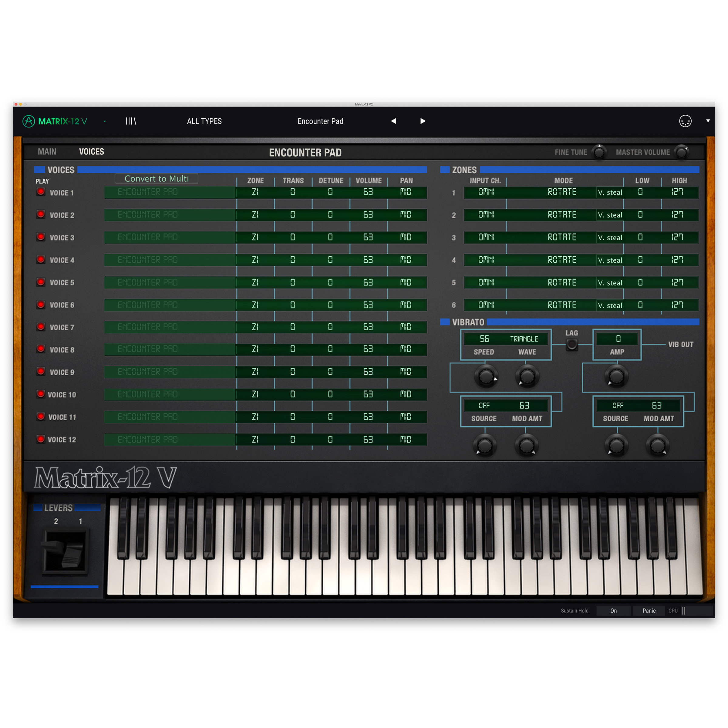Screen dimensions: 728x728
Task: Go to next preset arrow
Action: click(x=423, y=121)
